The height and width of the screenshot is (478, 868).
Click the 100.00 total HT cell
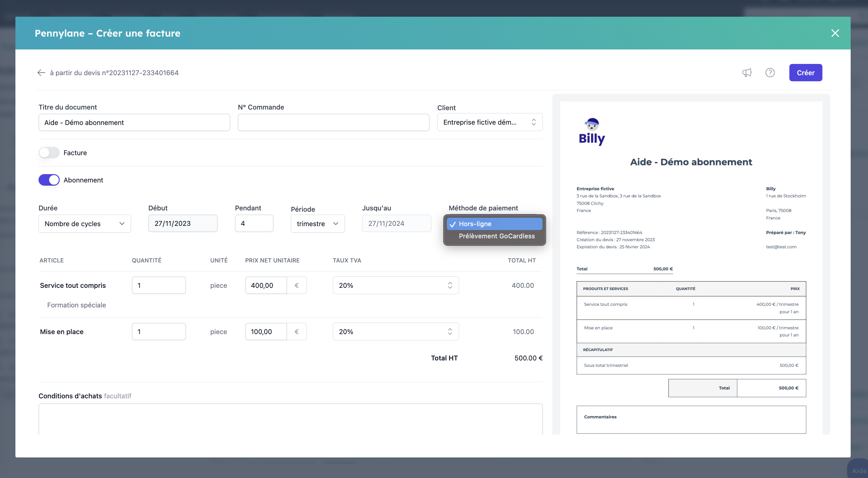[x=523, y=332]
